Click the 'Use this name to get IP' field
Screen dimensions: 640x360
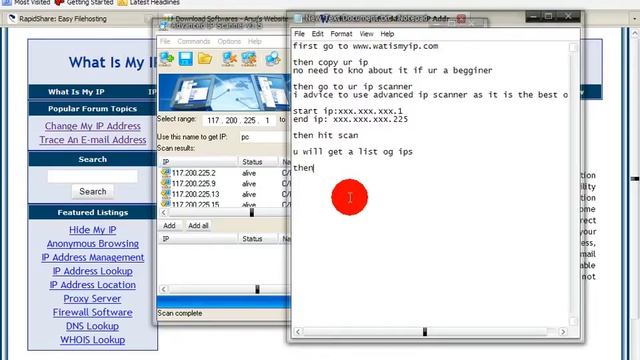[264, 137]
